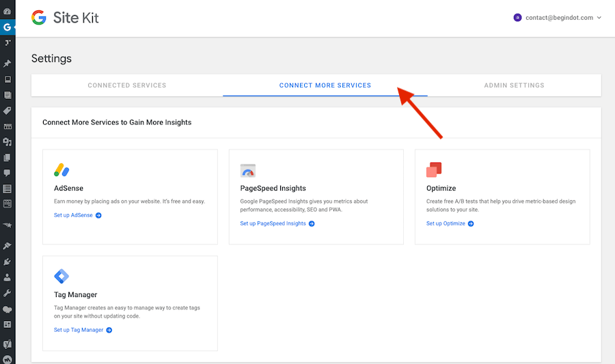Click the round M icon at sidebar bottom
The height and width of the screenshot is (364, 615).
tap(7, 359)
